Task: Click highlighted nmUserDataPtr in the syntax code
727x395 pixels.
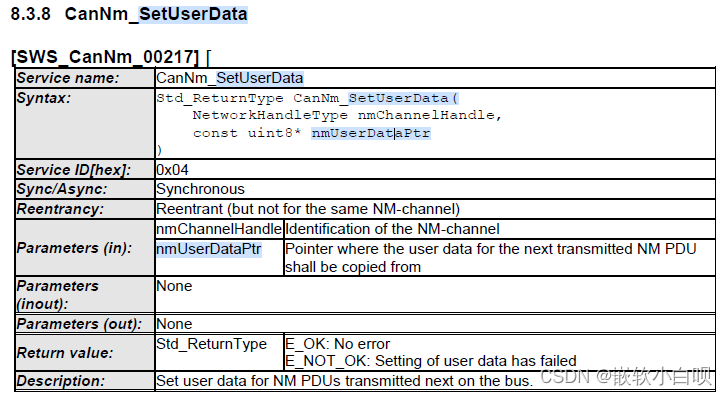Action: pyautogui.click(x=371, y=134)
